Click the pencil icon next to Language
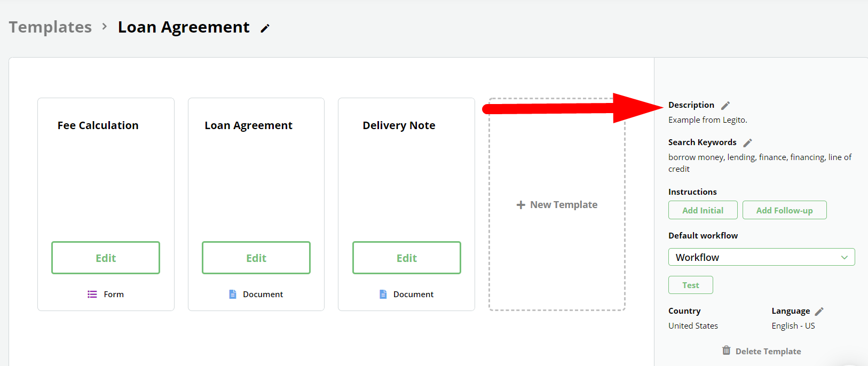Viewport: 868px width, 366px height. coord(819,311)
